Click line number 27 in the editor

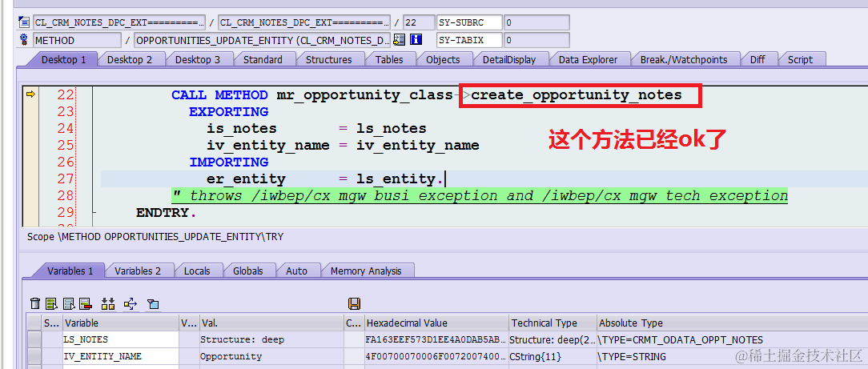pos(66,178)
